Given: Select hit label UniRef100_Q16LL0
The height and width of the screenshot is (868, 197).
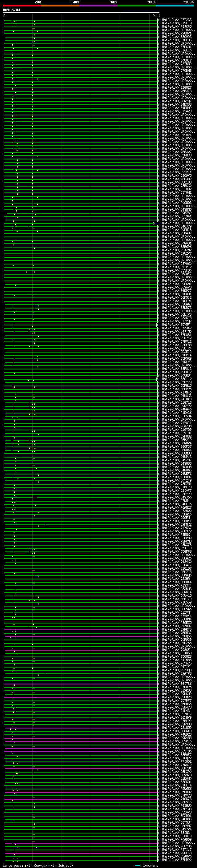Looking at the screenshot, I should [177, 50].
